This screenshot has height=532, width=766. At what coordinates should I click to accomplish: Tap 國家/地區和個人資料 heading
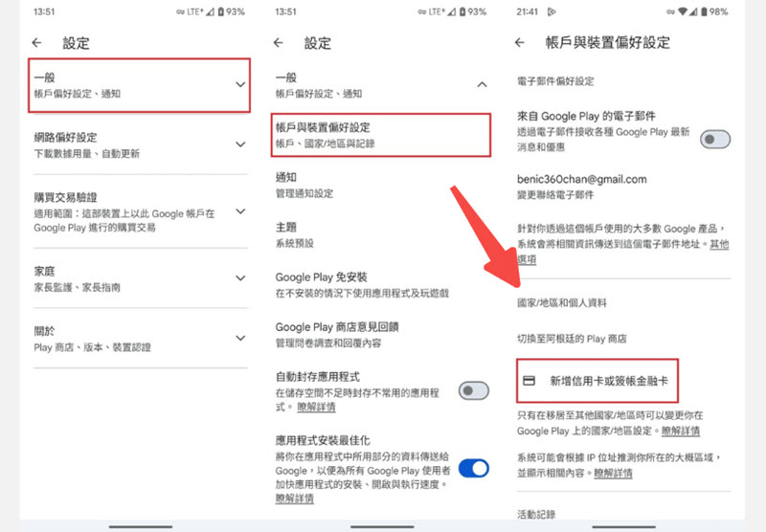[562, 303]
